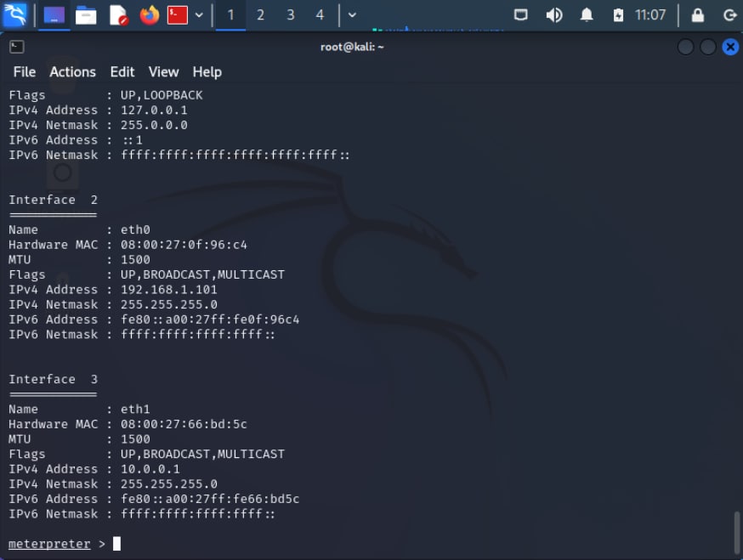The image size is (743, 560).
Task: Expand the panel window list chevron
Action: 352,15
